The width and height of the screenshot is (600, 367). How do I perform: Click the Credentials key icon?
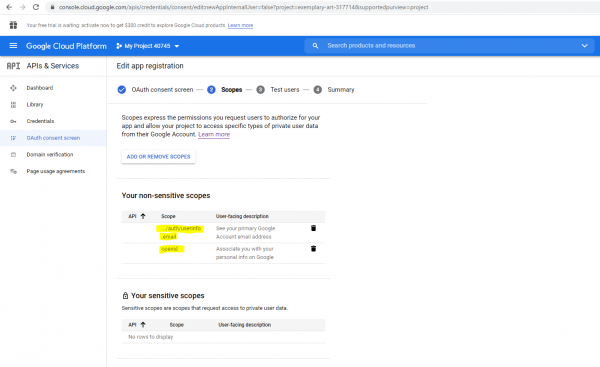(13, 121)
